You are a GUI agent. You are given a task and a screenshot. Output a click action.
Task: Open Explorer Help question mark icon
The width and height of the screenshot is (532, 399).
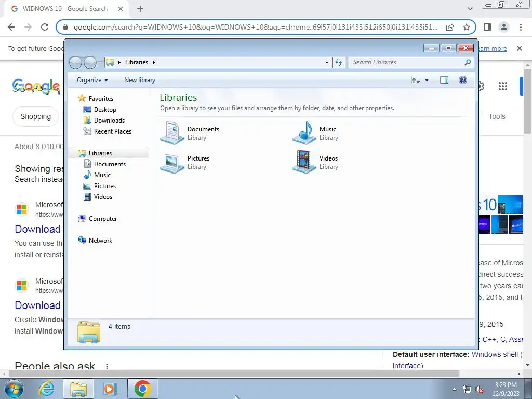point(463,80)
